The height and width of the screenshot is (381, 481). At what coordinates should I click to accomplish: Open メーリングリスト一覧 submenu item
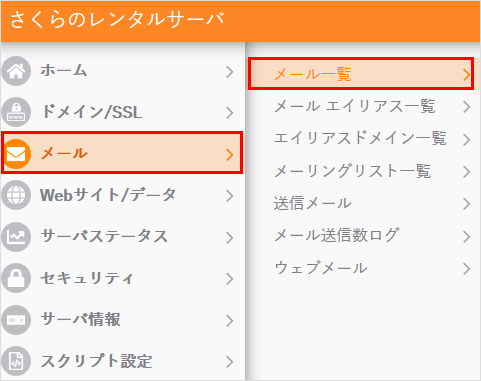364,171
